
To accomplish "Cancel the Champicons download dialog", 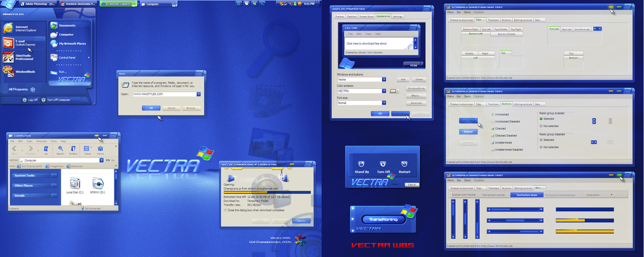I will (301, 221).
